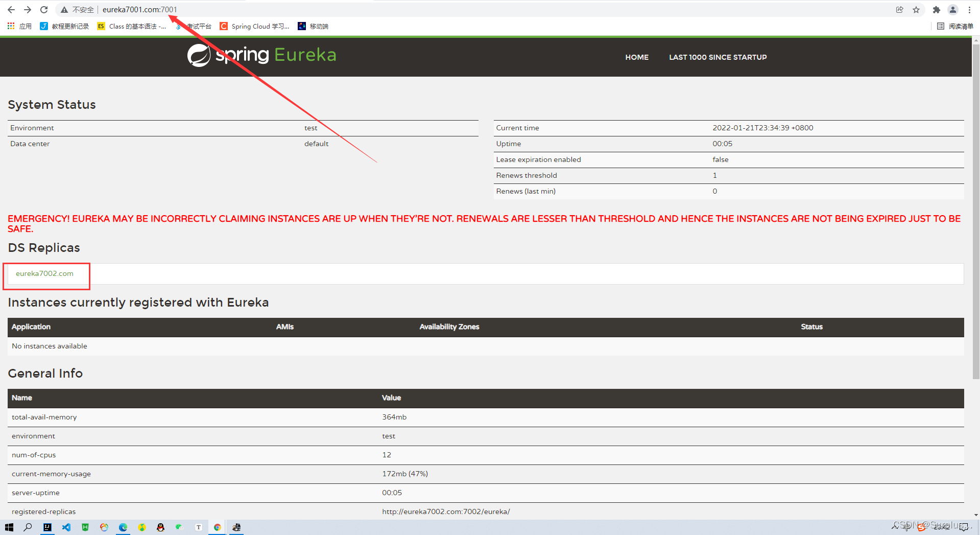Open the Windows Start menu
The height and width of the screenshot is (535, 980).
[9, 527]
